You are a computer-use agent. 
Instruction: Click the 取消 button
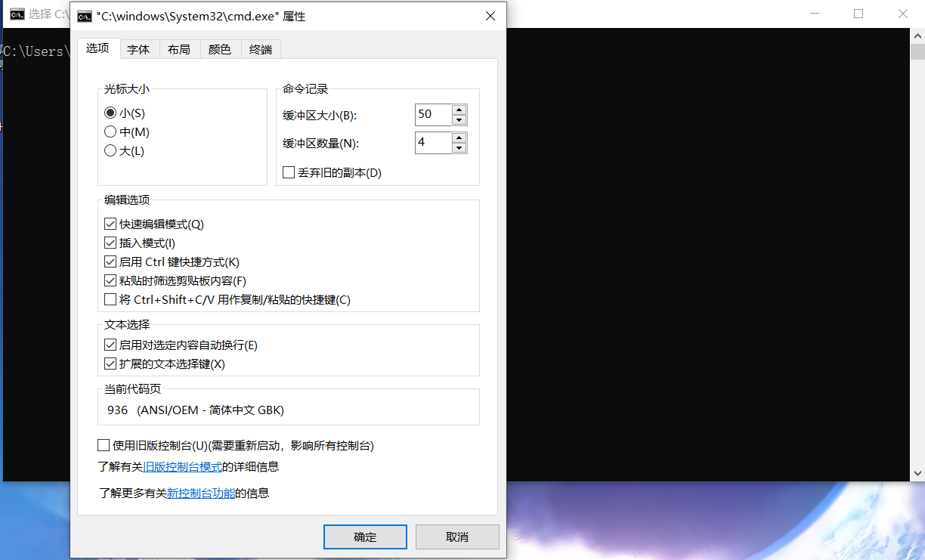pyautogui.click(x=457, y=537)
